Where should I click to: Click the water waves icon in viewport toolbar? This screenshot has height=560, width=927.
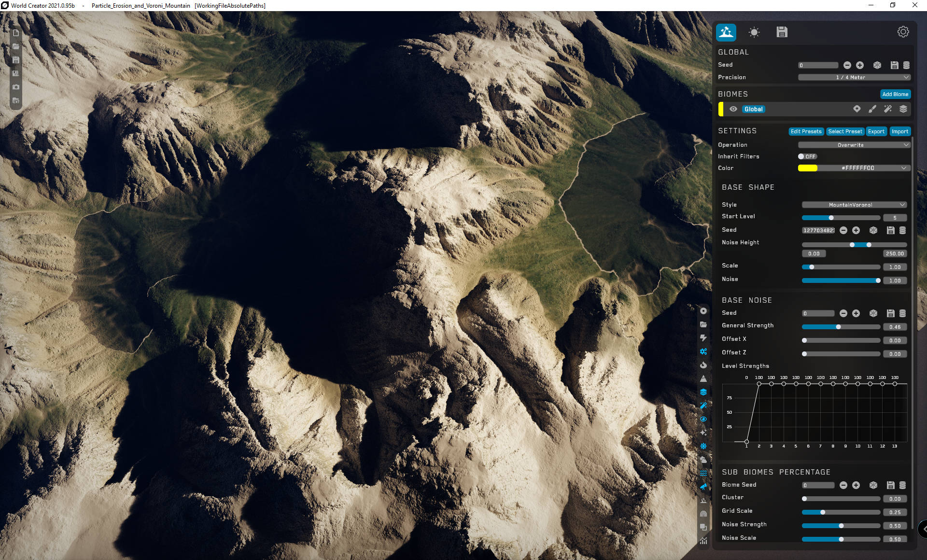pos(703,473)
